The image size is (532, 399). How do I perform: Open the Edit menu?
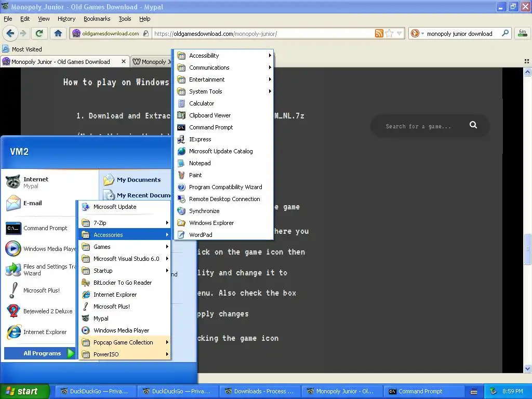pyautogui.click(x=25, y=19)
